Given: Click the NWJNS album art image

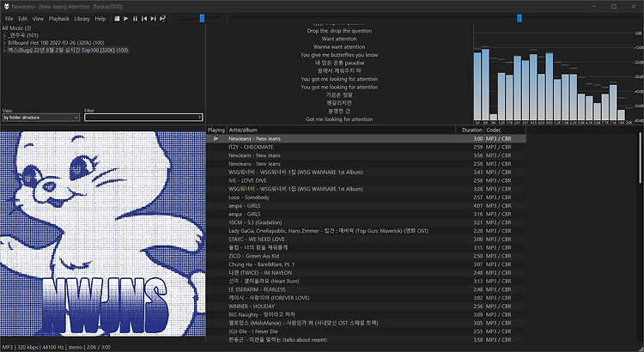Looking at the screenshot, I should click(x=103, y=234).
